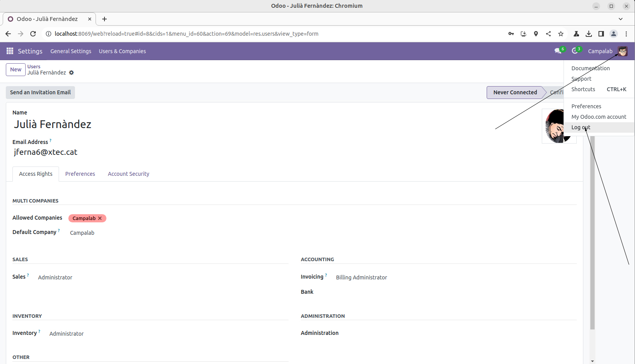Click the browser share icon
The image size is (635, 364).
(x=548, y=34)
